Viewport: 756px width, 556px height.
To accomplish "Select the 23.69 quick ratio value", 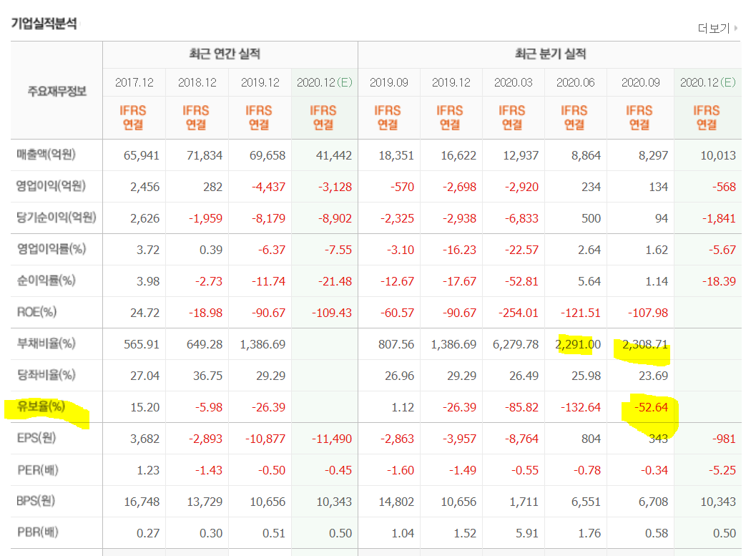I will (653, 376).
